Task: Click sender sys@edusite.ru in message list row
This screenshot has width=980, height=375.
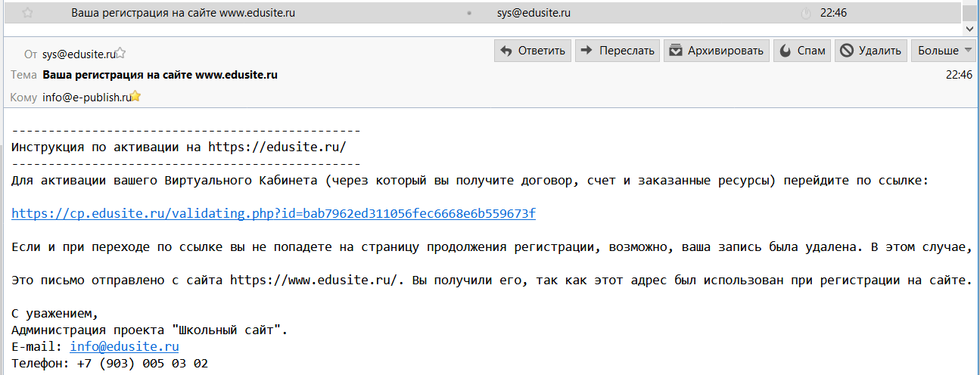Action: pos(533,13)
